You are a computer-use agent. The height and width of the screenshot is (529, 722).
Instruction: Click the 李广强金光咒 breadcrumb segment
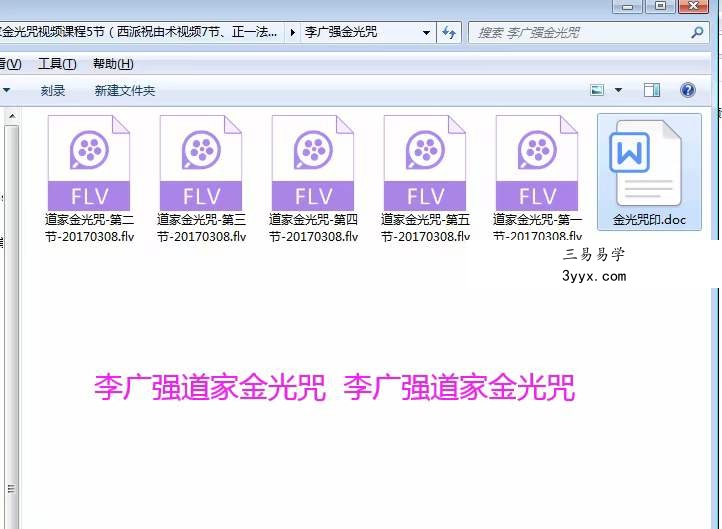click(x=341, y=32)
